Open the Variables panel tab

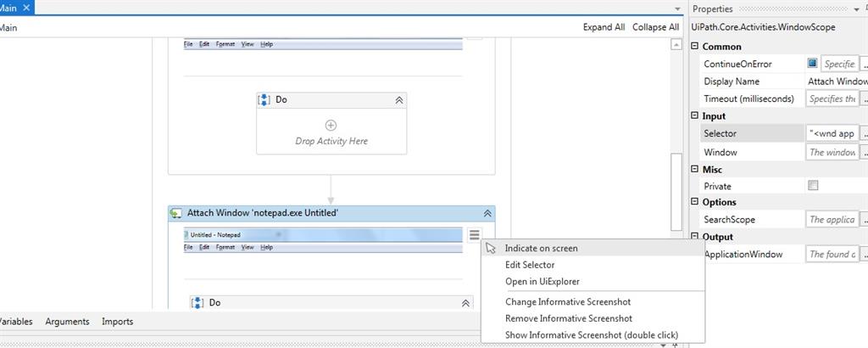click(14, 322)
